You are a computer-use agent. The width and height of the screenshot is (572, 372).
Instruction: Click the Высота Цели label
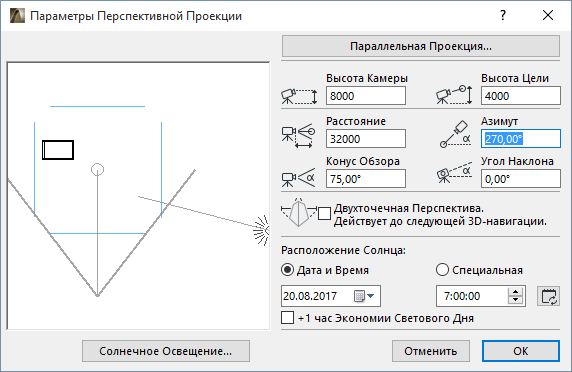coord(515,78)
